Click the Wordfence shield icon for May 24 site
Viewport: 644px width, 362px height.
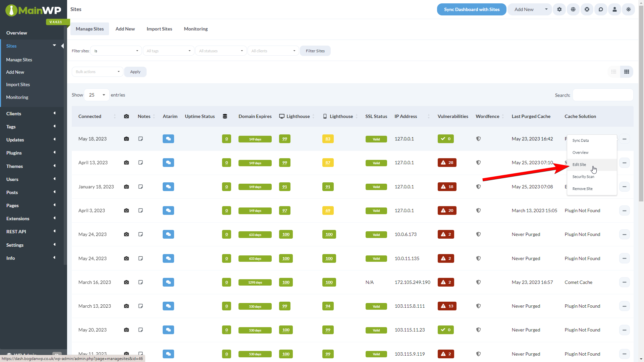pos(479,234)
